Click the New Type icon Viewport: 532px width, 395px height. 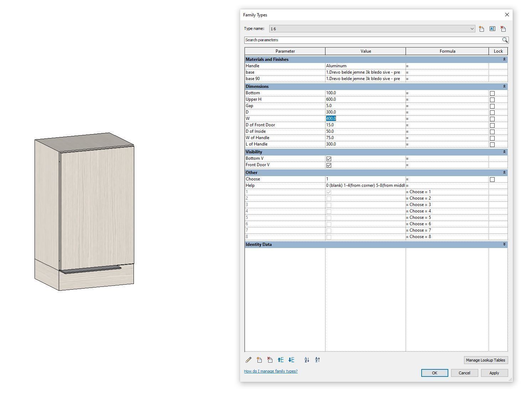point(481,29)
